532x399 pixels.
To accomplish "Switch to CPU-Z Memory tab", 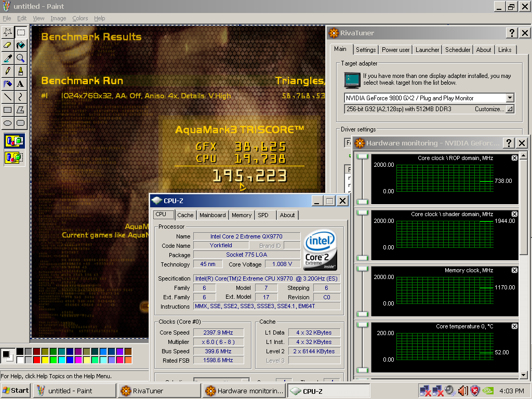I will 242,215.
